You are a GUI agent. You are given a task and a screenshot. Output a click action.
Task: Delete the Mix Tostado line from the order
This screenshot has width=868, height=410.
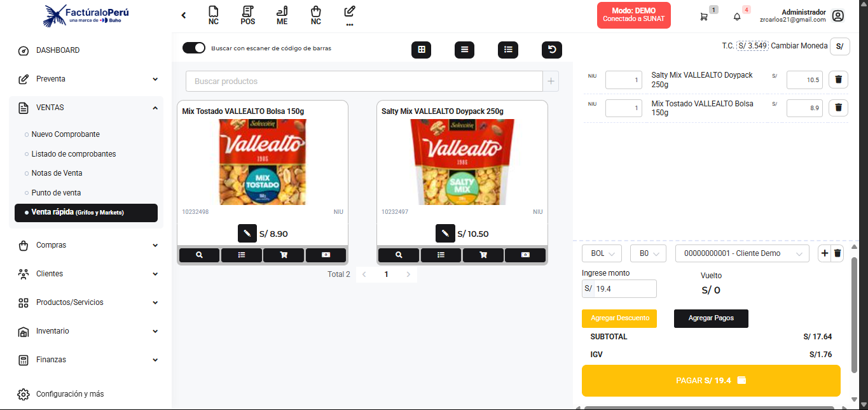click(x=838, y=108)
